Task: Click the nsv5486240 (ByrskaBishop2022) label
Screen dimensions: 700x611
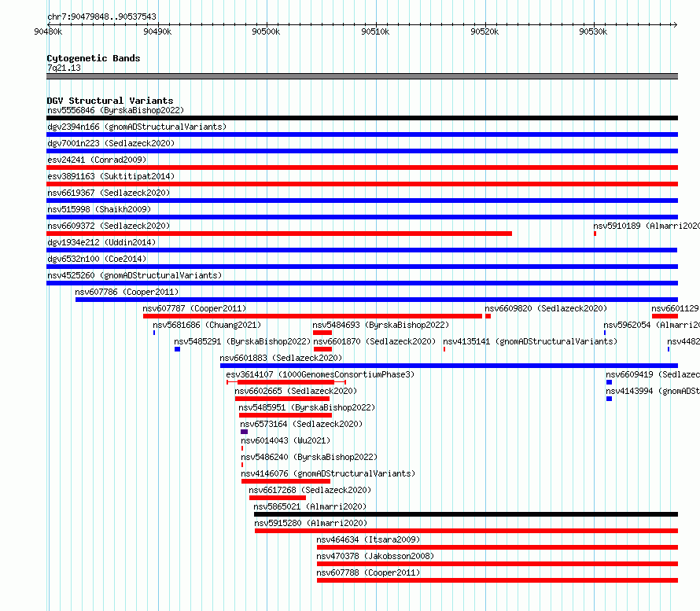Action: (x=309, y=457)
